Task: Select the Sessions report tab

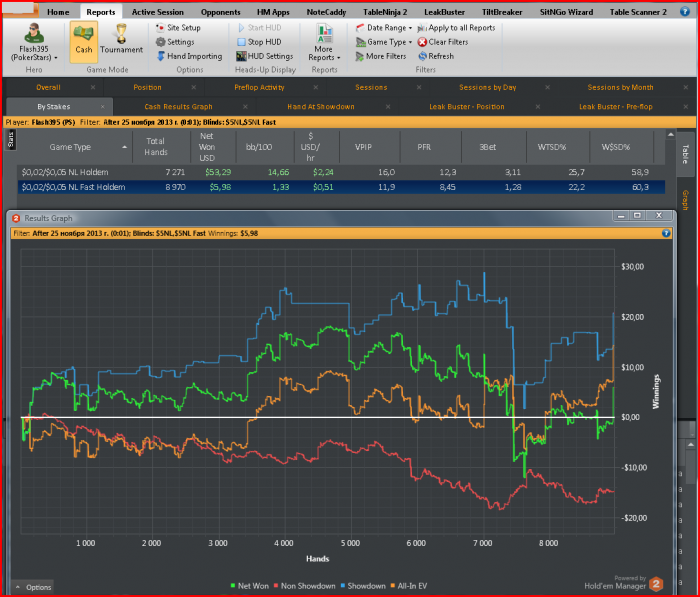Action: pyautogui.click(x=371, y=88)
